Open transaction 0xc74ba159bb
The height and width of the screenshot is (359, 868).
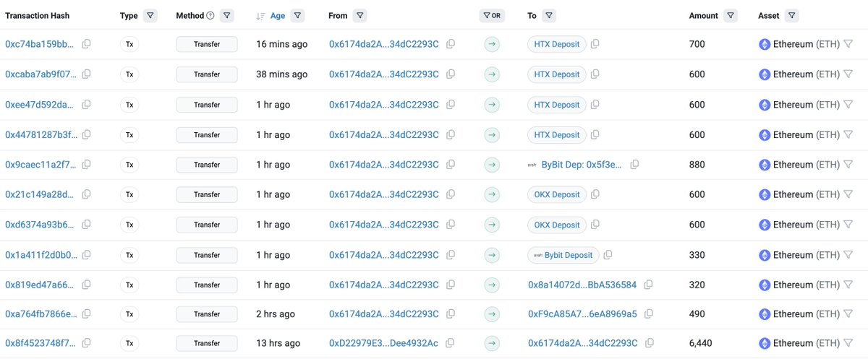click(x=40, y=44)
